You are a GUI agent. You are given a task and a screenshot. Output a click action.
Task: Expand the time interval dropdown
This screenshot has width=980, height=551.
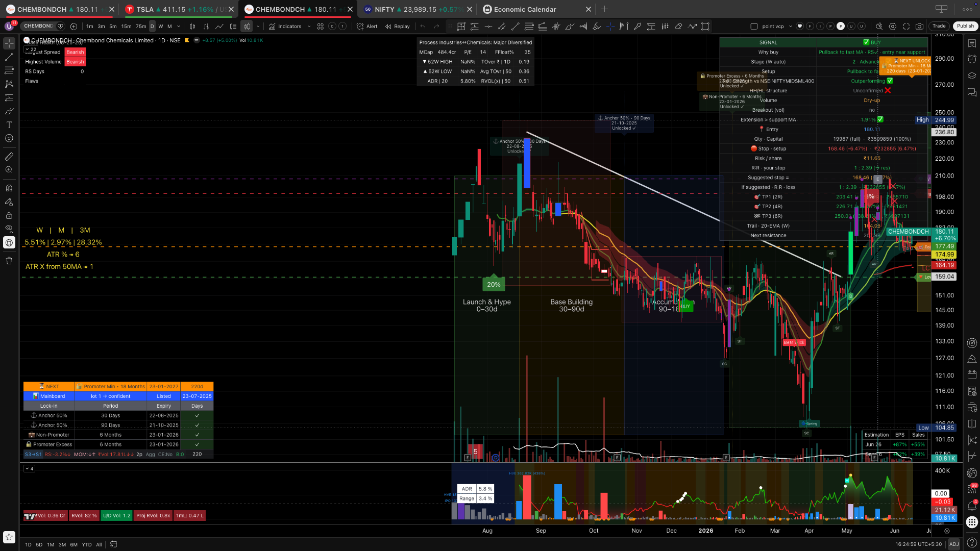pos(178,26)
